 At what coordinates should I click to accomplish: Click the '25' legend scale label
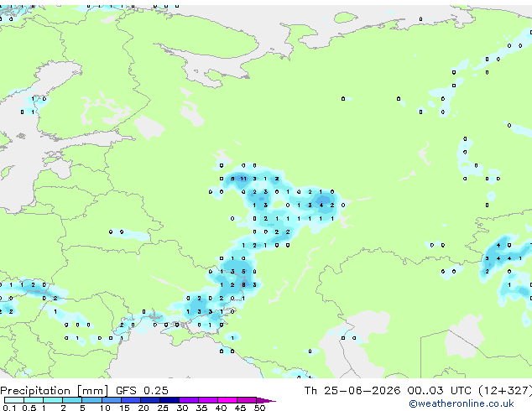[163, 408]
